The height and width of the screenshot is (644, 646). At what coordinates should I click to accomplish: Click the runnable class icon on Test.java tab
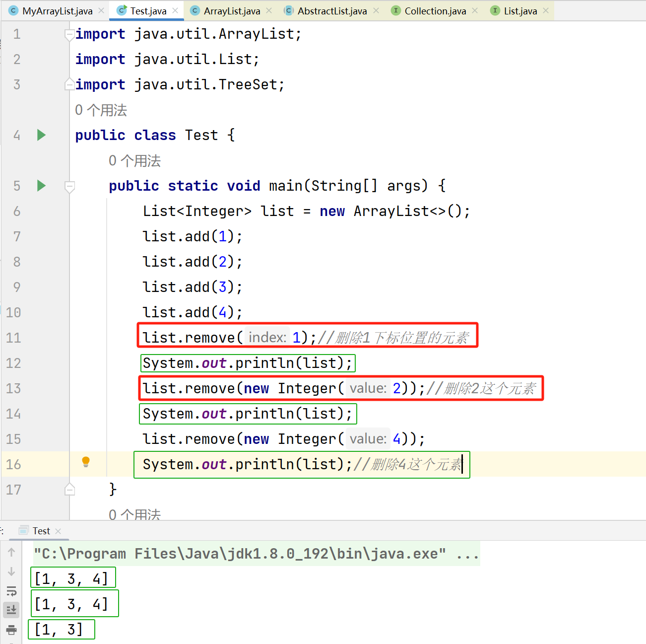[x=122, y=10]
